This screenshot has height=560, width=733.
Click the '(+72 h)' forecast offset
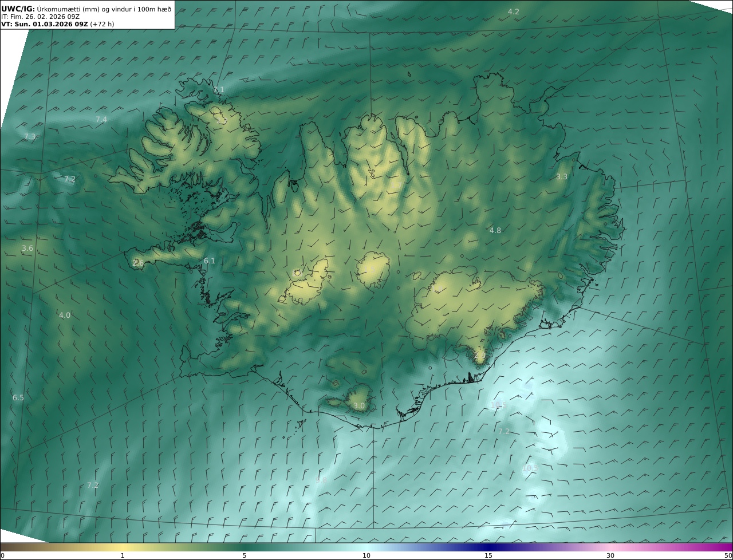tap(102, 24)
